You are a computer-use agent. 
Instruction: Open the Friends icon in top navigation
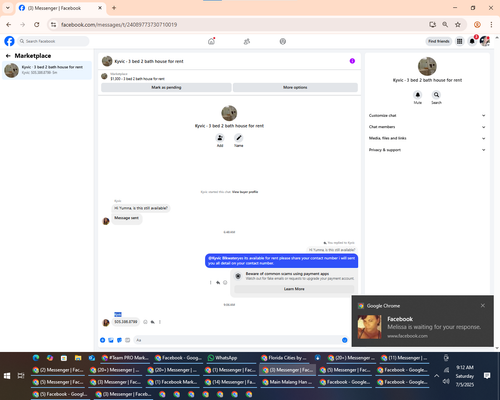(247, 41)
